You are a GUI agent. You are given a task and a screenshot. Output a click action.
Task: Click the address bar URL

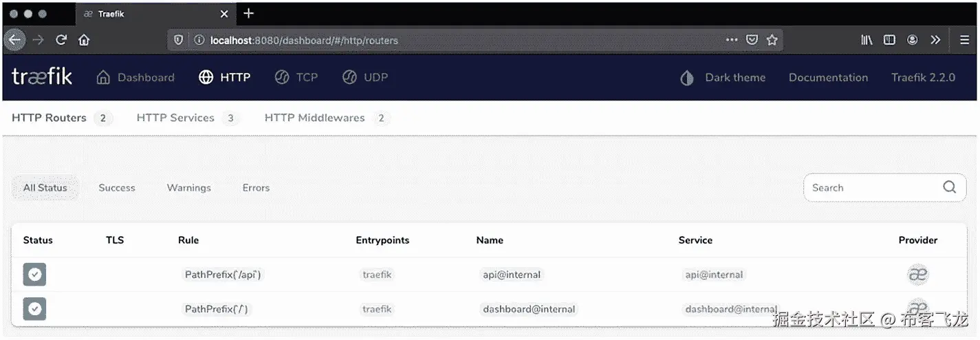click(x=304, y=40)
